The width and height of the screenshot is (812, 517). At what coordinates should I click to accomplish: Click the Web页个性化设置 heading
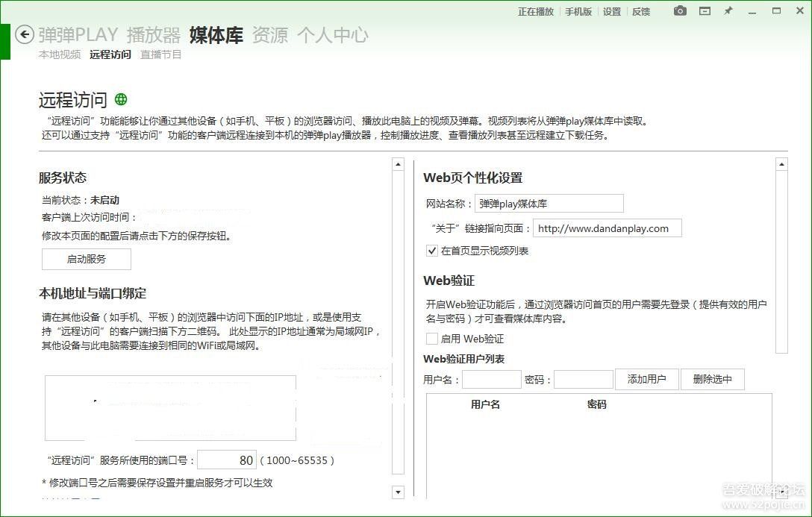473,178
